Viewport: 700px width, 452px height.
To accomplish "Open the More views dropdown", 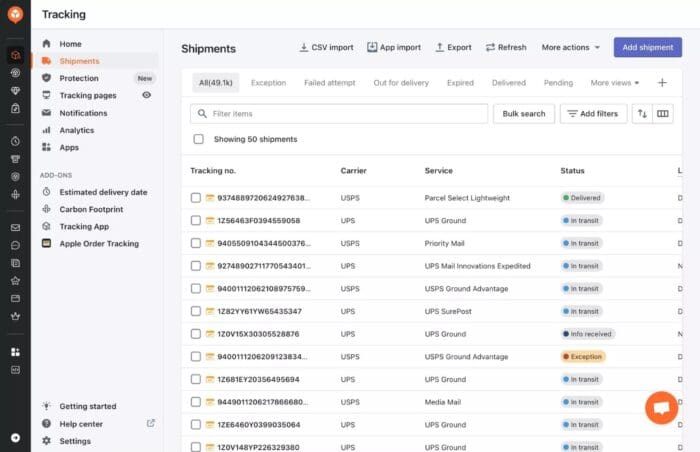I will tap(614, 83).
